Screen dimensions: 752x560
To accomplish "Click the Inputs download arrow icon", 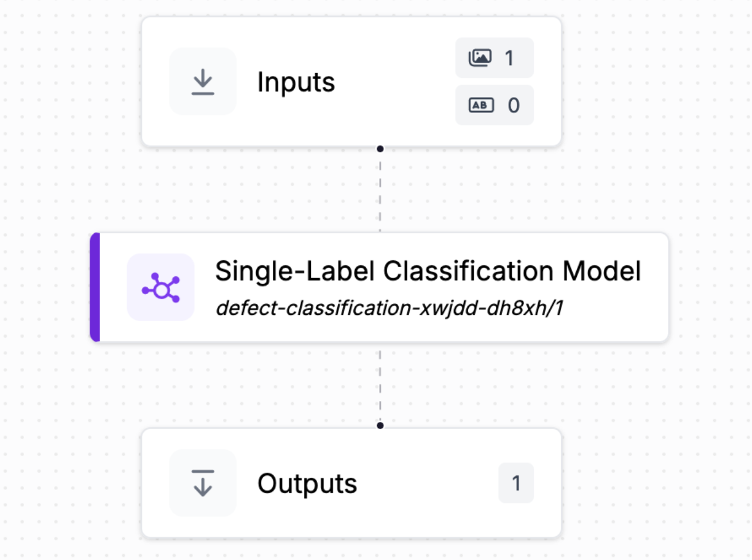I will pos(203,82).
